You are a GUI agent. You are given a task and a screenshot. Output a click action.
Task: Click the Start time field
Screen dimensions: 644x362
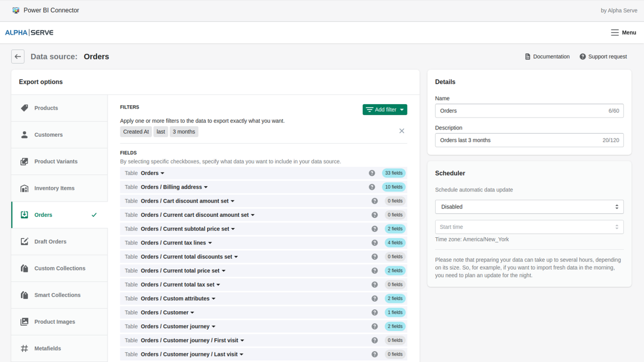[x=529, y=227]
